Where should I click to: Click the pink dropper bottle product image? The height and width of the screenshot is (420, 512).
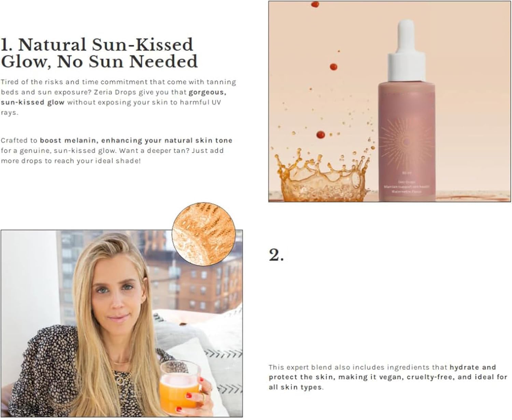click(x=390, y=102)
